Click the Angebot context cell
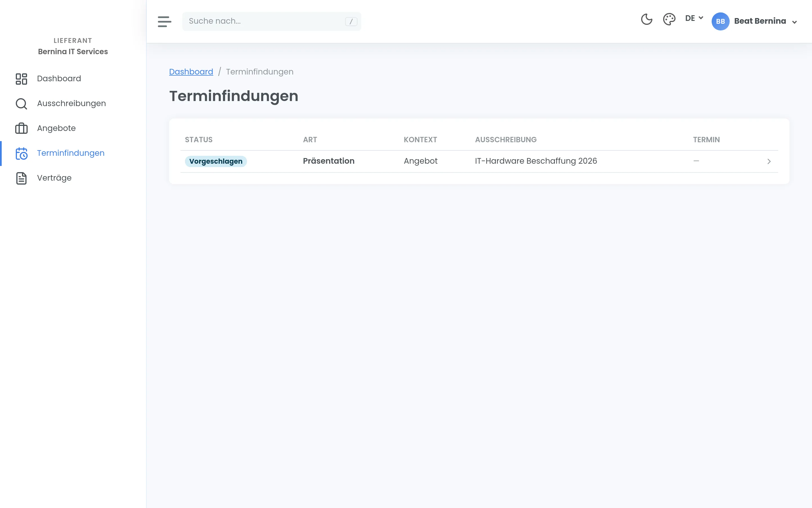812x508 pixels. 420,161
